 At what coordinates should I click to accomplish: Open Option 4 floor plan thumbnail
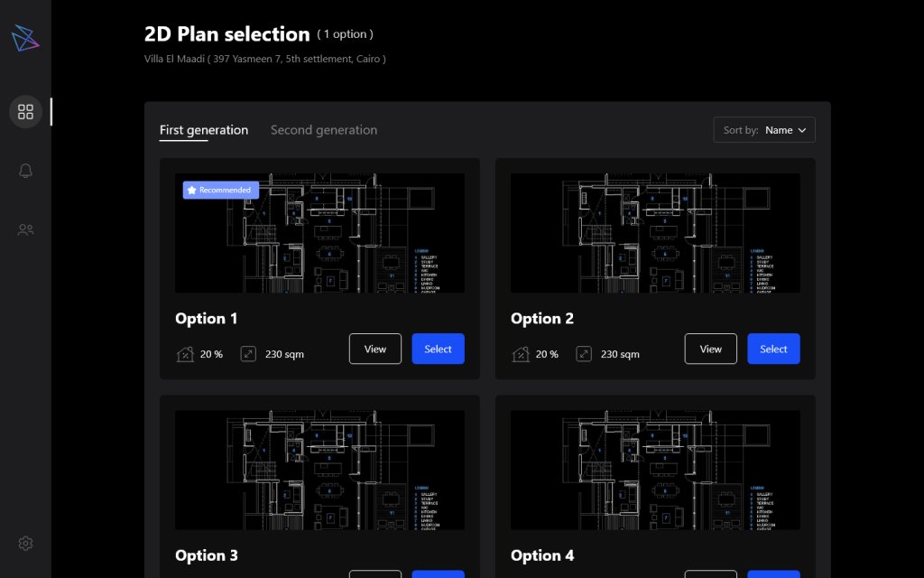655,470
